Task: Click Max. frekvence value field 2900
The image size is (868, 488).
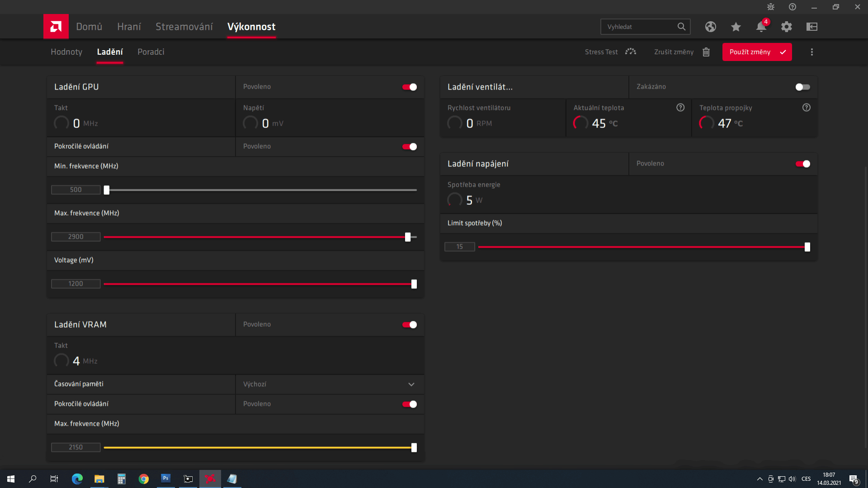Action: coord(76,237)
